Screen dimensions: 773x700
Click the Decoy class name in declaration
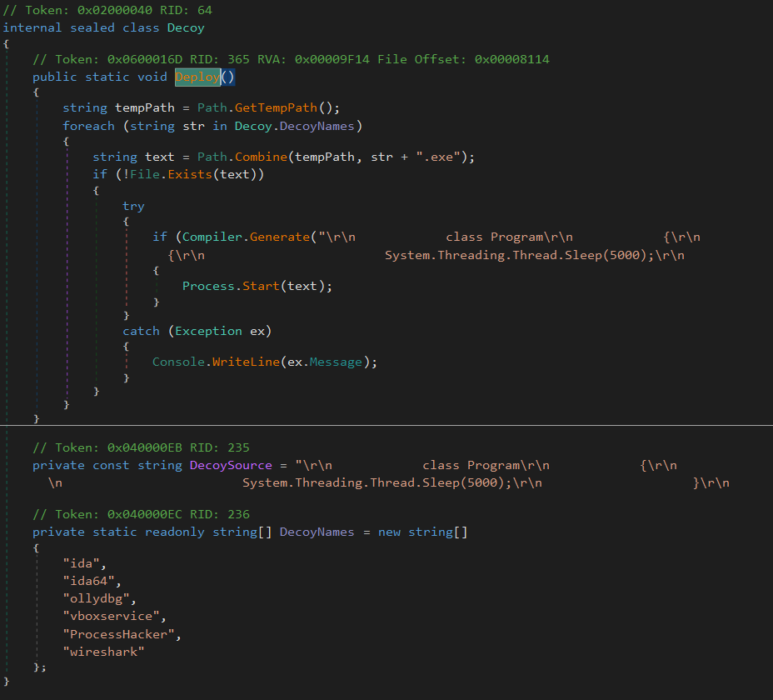186,27
